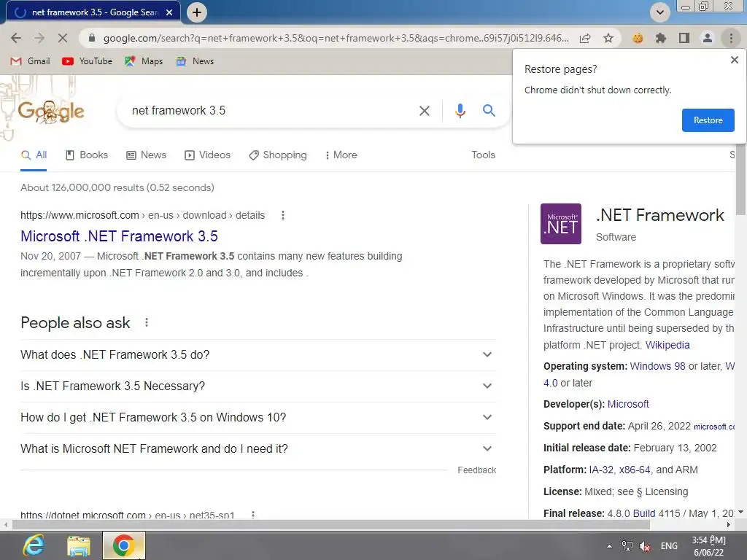
Task: Click the Feedback link
Action: click(x=476, y=470)
